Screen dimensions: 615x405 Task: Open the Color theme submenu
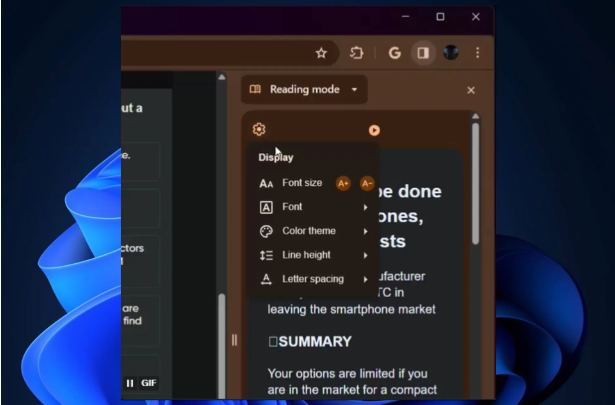314,231
